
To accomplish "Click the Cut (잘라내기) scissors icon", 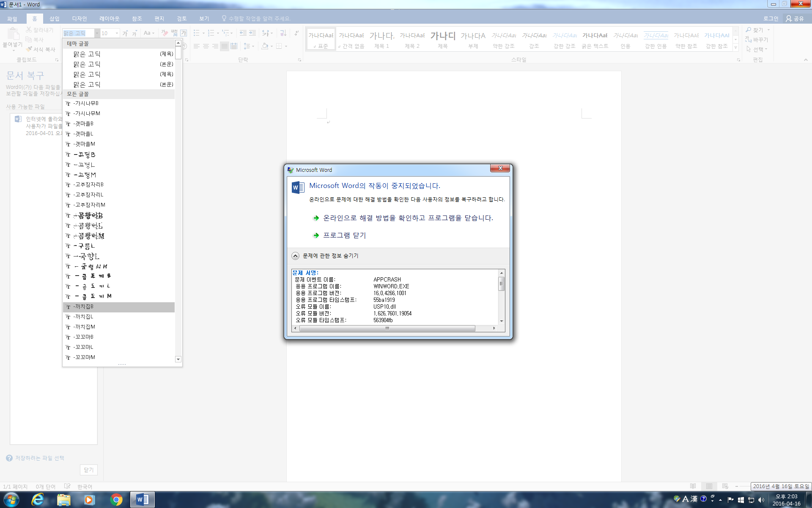I will click(29, 30).
